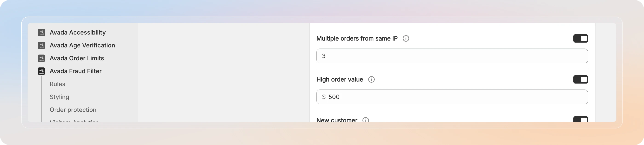Viewport: 644px width, 145px height.
Task: Show info tooltip for High order value
Action: 371,79
